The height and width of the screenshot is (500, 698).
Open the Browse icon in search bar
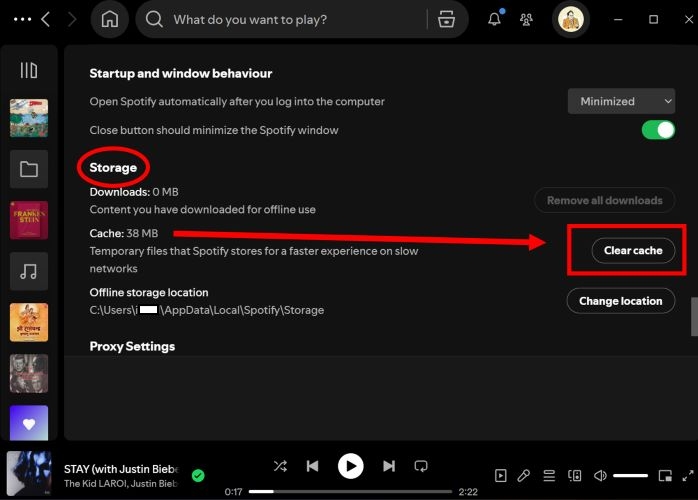[x=446, y=20]
